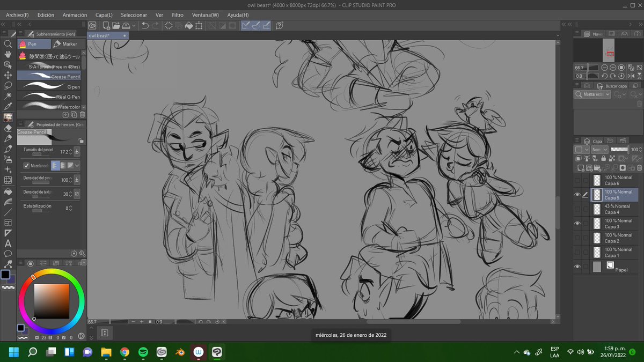Uncheck the Mezclar color checkbox
The height and width of the screenshot is (362, 644).
[x=27, y=166]
